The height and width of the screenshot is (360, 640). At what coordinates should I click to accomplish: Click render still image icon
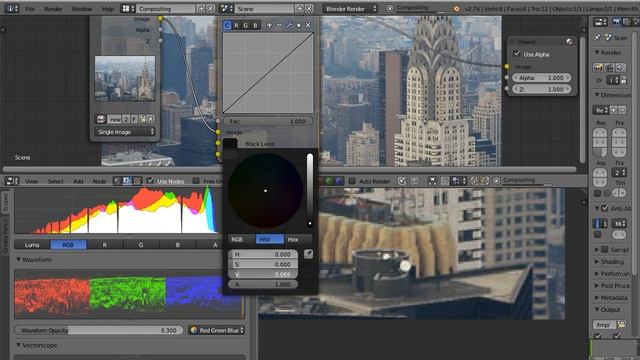(598, 67)
